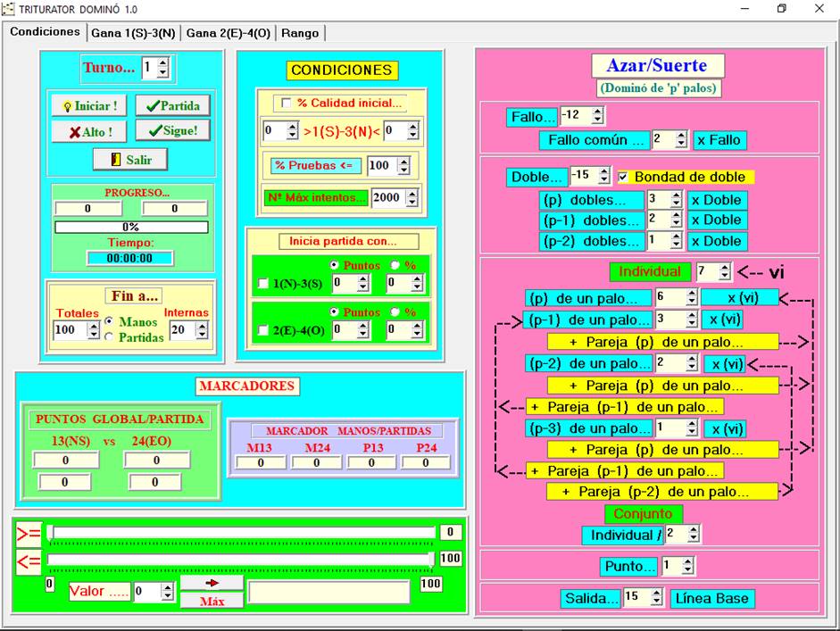Click the Iniciar button with lightbulb icon
This screenshot has height=631, width=840.
point(89,105)
